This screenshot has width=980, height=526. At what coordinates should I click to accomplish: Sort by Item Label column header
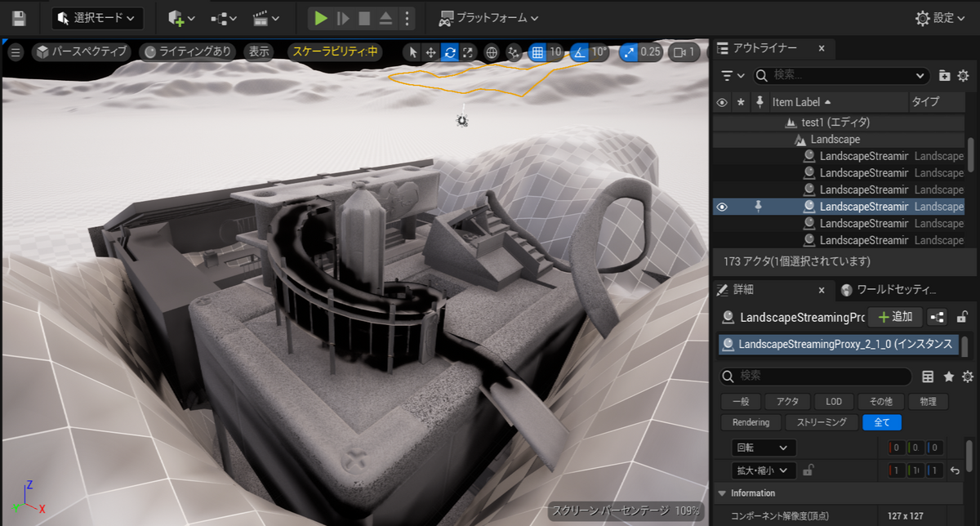point(839,102)
